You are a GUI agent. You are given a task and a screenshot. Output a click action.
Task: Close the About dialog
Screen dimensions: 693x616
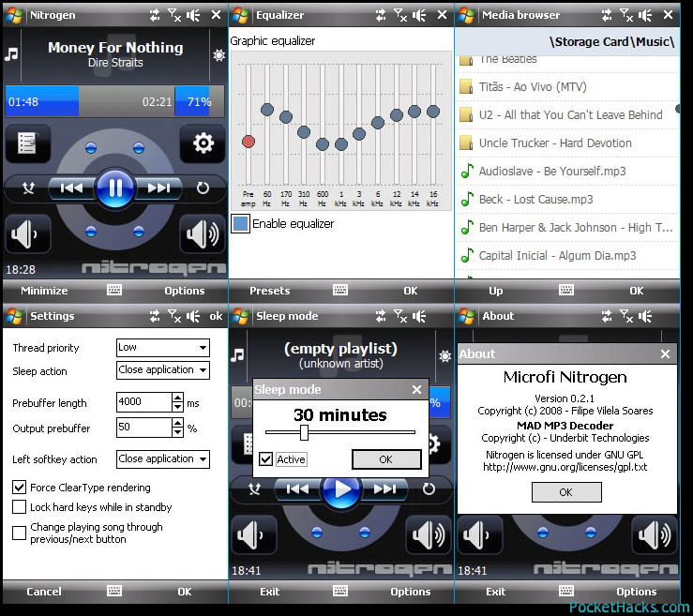(665, 354)
